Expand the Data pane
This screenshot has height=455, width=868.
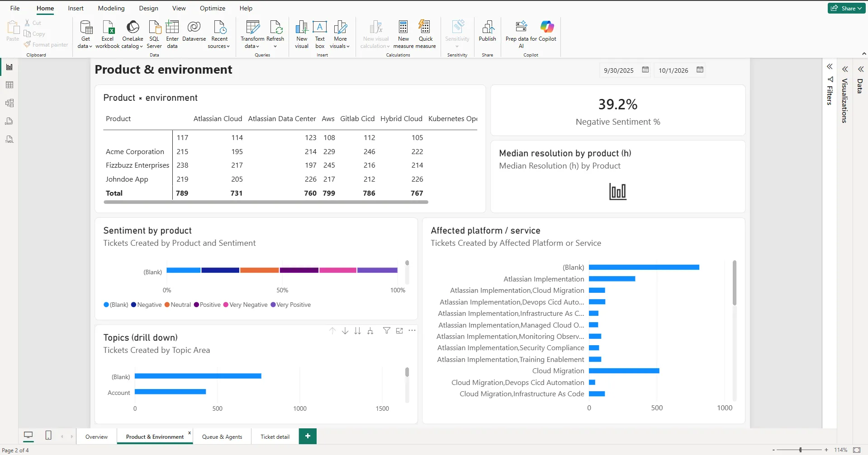860,69
